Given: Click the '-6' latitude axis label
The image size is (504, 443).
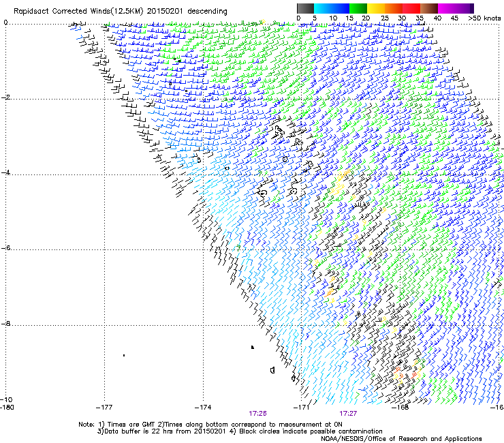Looking at the screenshot, I should tap(5, 248).
